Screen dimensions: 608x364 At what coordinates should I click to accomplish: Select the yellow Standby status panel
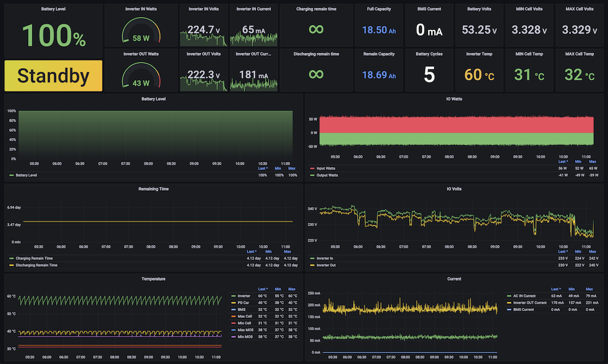pyautogui.click(x=54, y=75)
